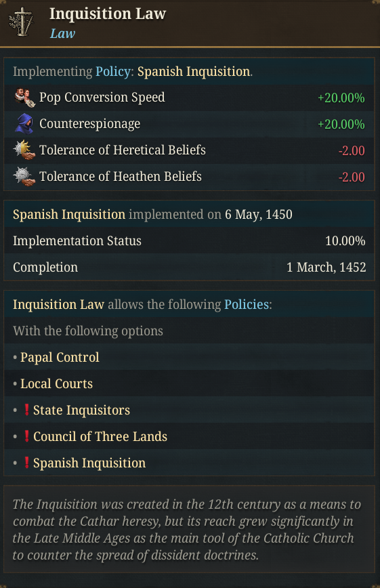The height and width of the screenshot is (588, 380).
Task: Select the Local Courts policy option
Action: tap(56, 383)
